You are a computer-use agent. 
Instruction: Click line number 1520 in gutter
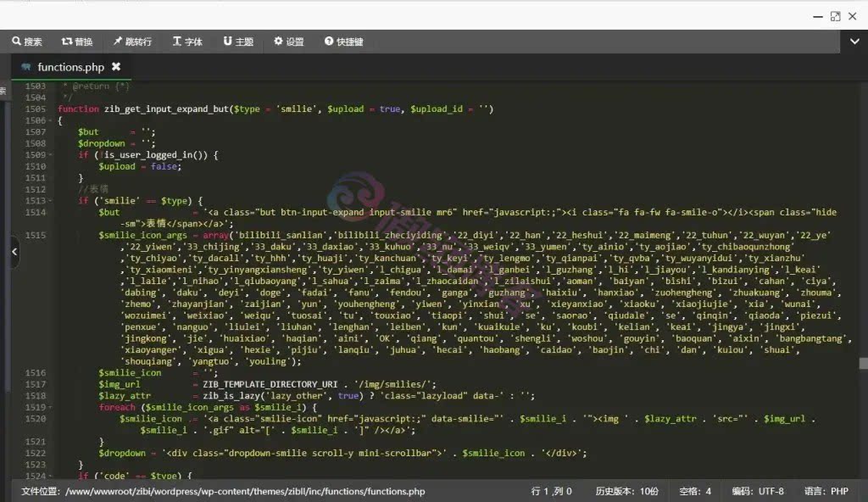[36, 419]
